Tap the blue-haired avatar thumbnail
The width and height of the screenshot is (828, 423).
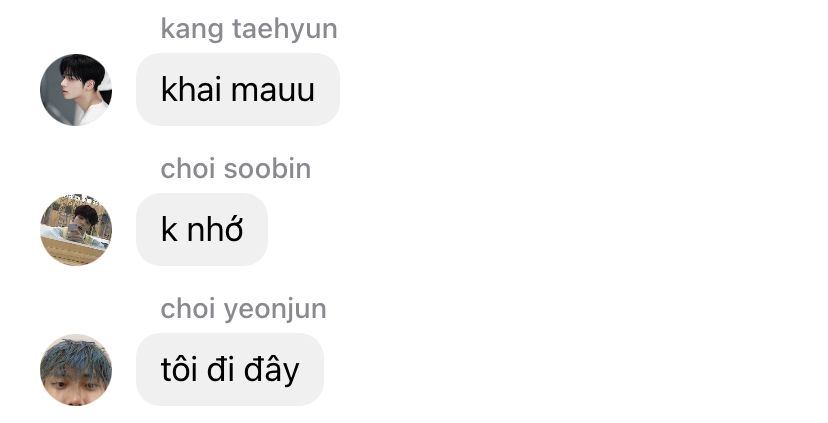[x=76, y=370]
